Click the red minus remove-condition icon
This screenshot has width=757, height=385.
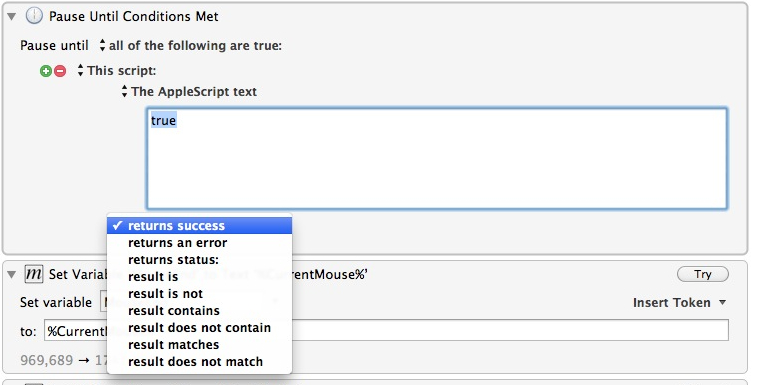(60, 71)
